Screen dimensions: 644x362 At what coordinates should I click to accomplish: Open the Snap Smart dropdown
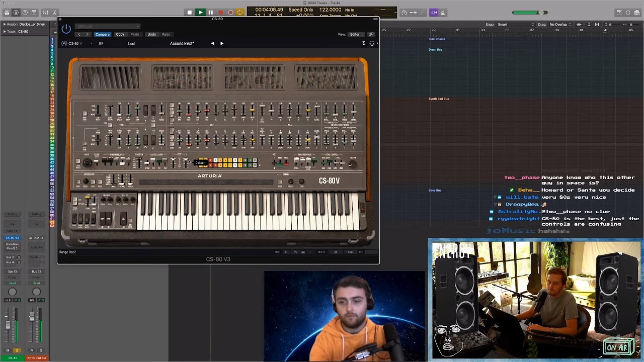tap(516, 24)
